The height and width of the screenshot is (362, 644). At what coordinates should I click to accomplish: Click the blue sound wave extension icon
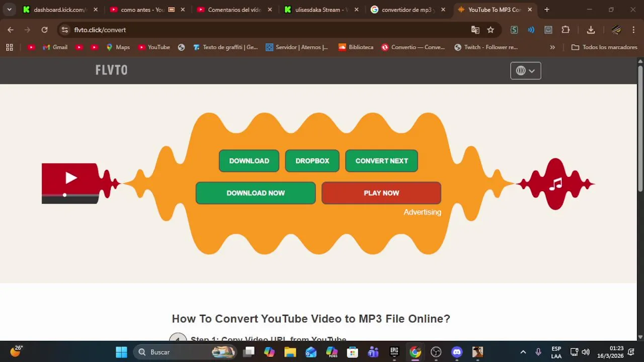(x=531, y=30)
